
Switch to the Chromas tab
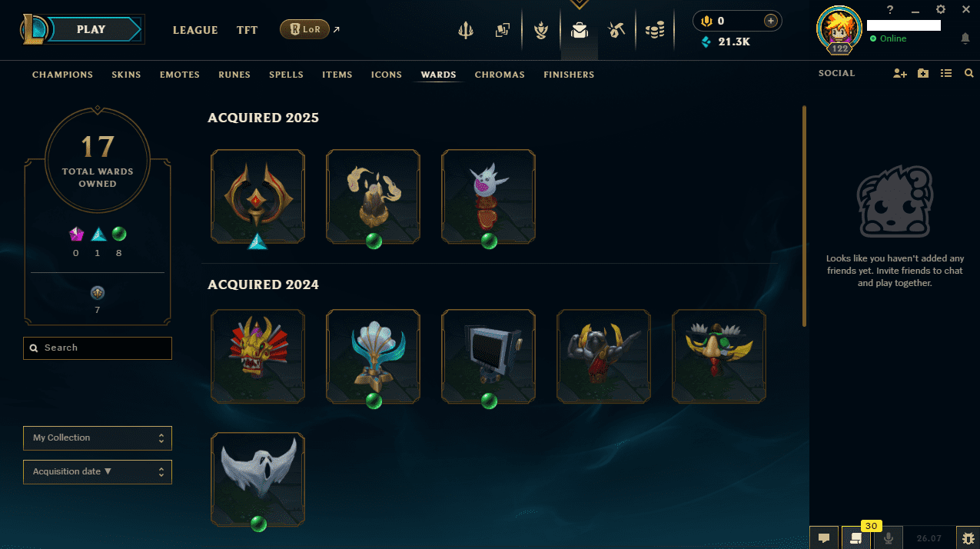click(500, 75)
